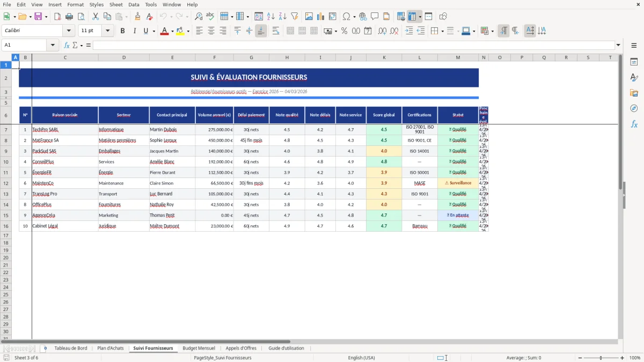The image size is (644, 362).
Task: Open Font Color dropdown arrow
Action: point(172,31)
